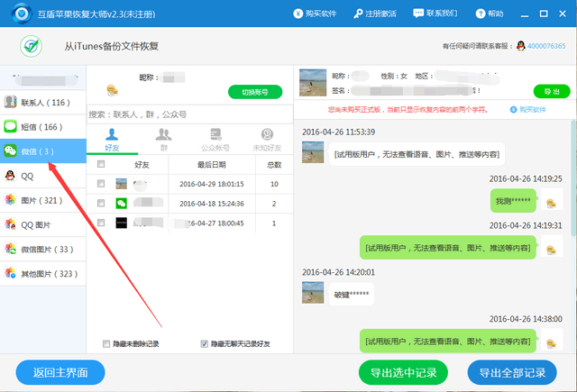Click the message bubble 我测******
Image resolution: width=577 pixels, height=392 pixels.
pos(513,200)
